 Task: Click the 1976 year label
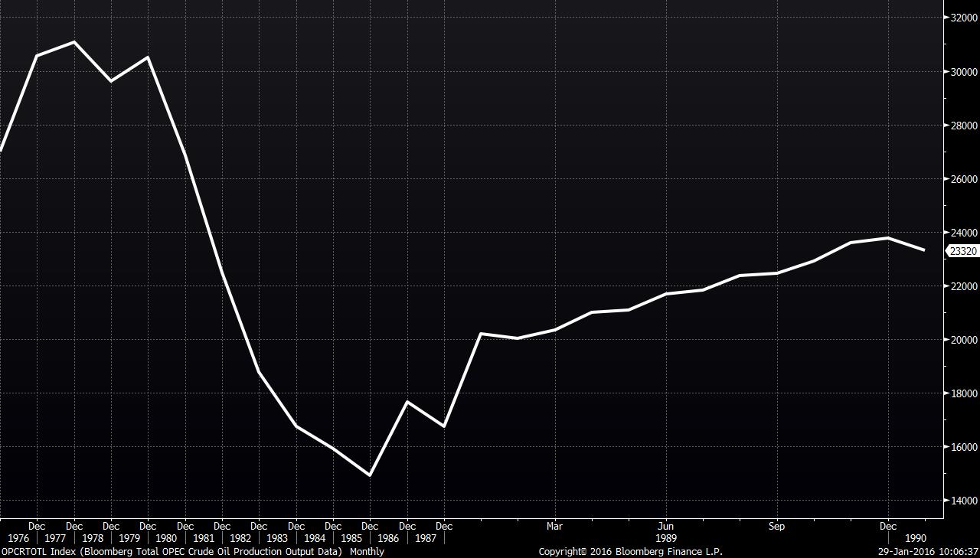pos(18,538)
